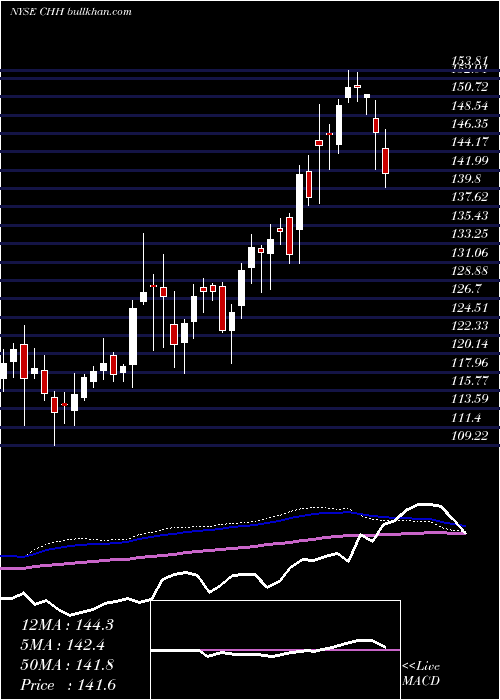Select the 131.06 price axis label
The image size is (500, 700).
(470, 252)
